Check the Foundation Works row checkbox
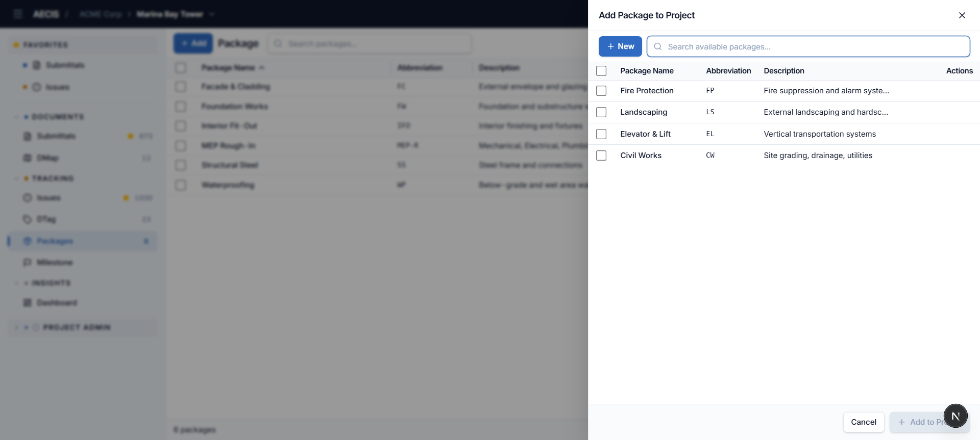 [x=181, y=107]
